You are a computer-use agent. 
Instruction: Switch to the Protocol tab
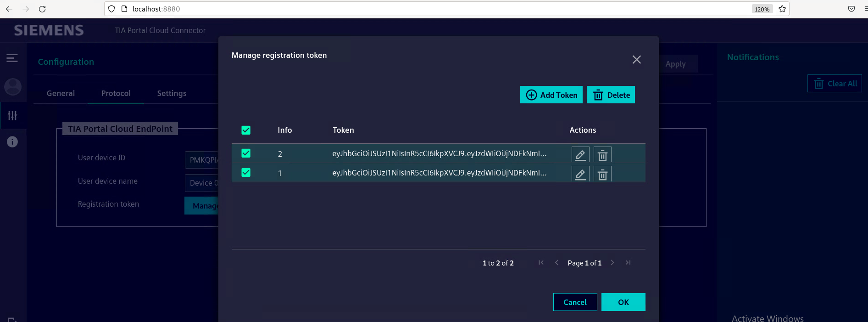pyautogui.click(x=116, y=93)
